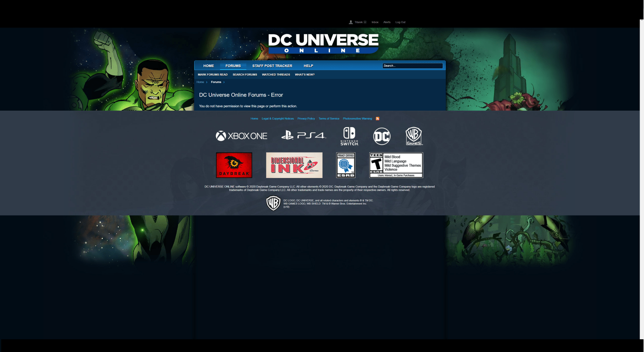Click the Nintendo Switch logo

[x=349, y=136]
